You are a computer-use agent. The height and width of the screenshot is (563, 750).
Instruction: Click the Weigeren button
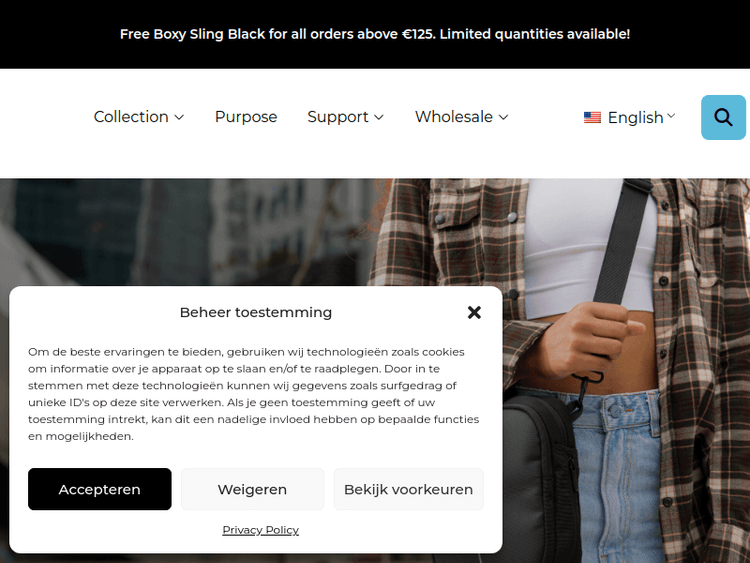coord(253,489)
